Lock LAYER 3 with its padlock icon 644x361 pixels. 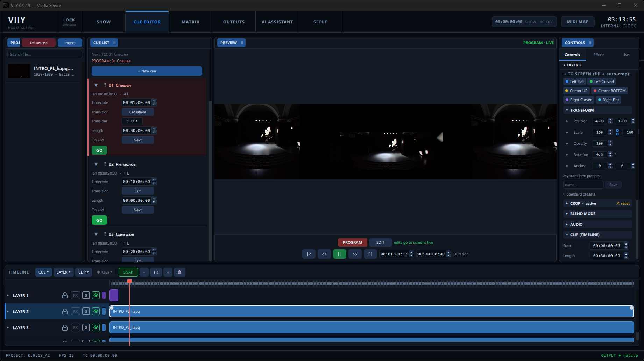(x=65, y=327)
